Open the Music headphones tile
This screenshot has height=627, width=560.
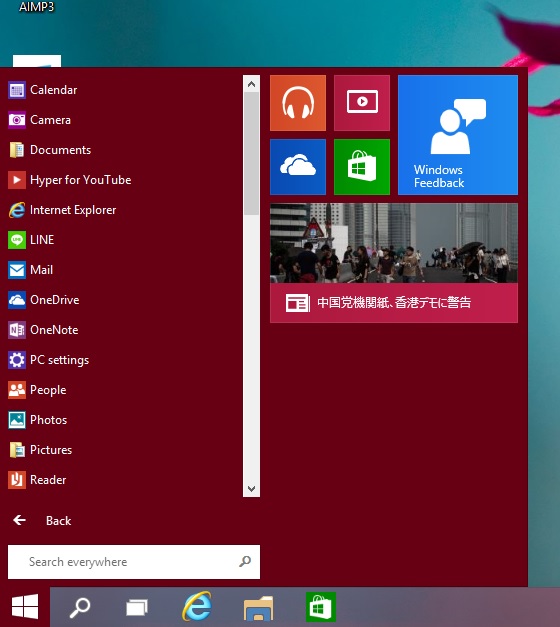298,103
